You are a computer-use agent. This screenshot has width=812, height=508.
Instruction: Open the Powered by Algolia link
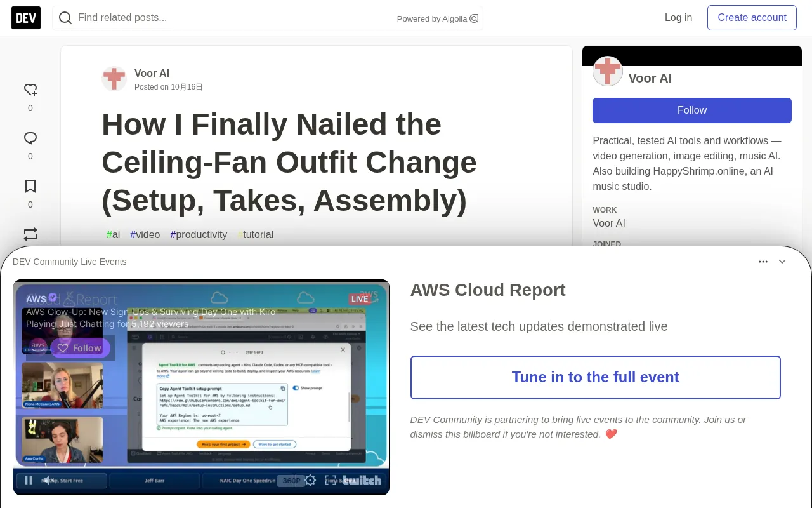click(438, 18)
